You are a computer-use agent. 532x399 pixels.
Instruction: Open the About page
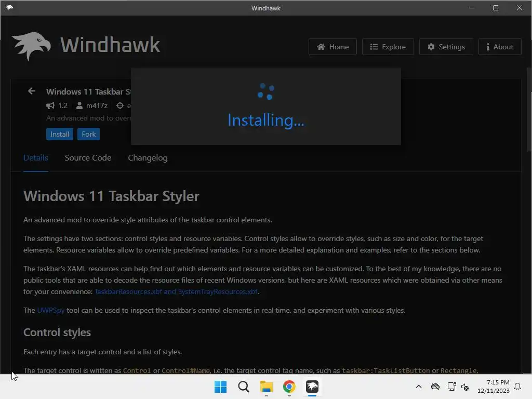coord(499,47)
